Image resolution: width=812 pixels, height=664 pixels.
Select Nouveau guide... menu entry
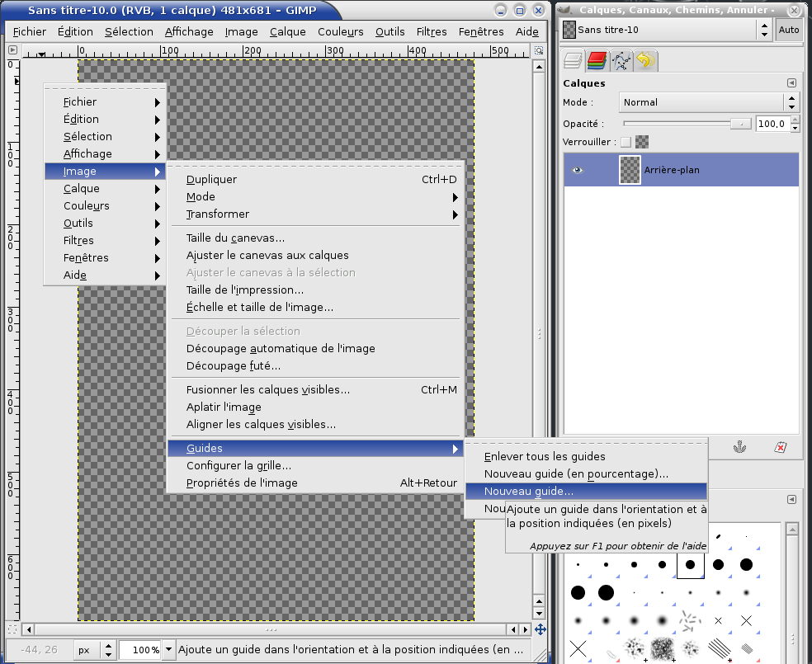point(529,492)
